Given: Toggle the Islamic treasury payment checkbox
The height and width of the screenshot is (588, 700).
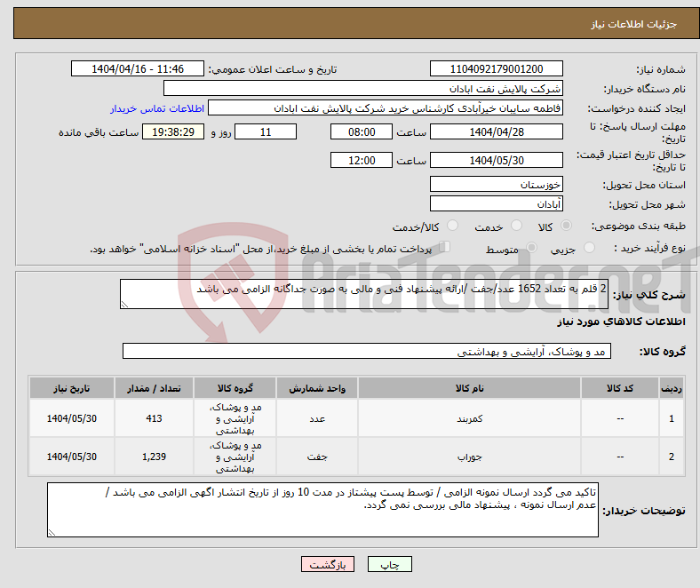Looking at the screenshot, I should pos(445,246).
